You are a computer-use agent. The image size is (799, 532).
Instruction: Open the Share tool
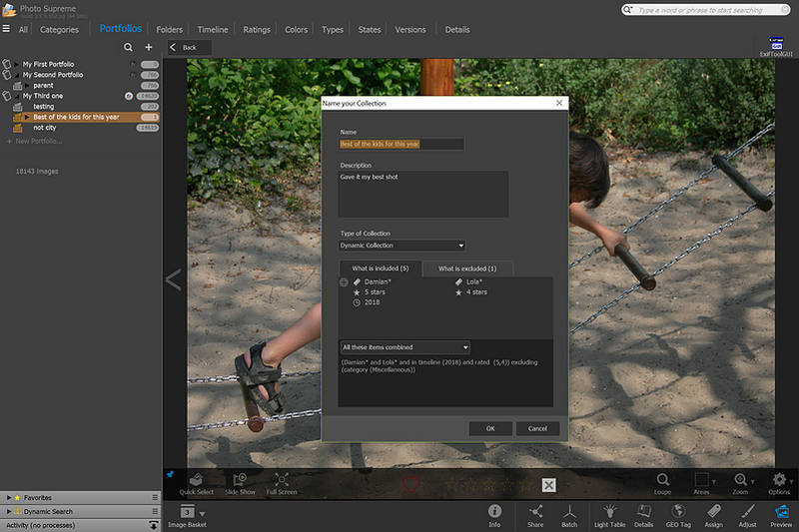pos(535,513)
